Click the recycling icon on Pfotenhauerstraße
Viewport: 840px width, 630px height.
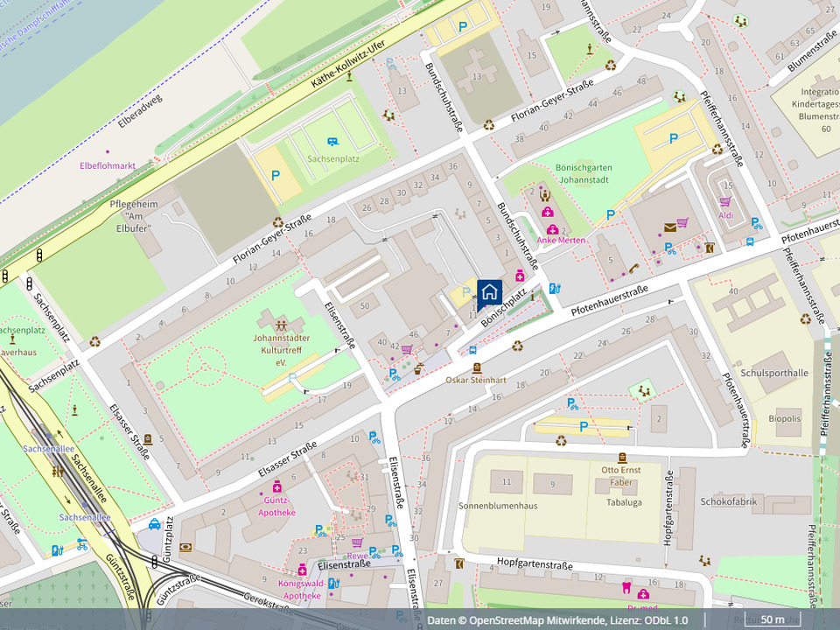pyautogui.click(x=517, y=346)
